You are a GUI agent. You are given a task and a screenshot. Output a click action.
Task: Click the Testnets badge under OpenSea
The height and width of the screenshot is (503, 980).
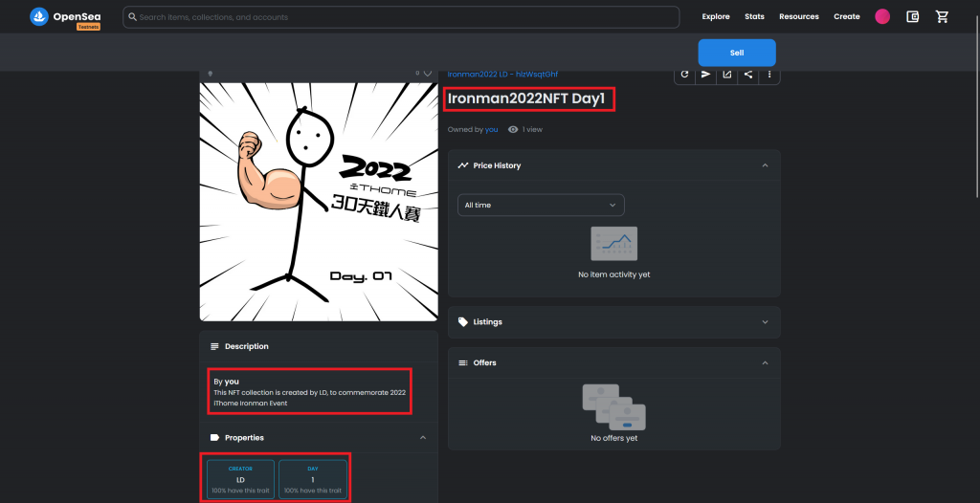pyautogui.click(x=88, y=27)
